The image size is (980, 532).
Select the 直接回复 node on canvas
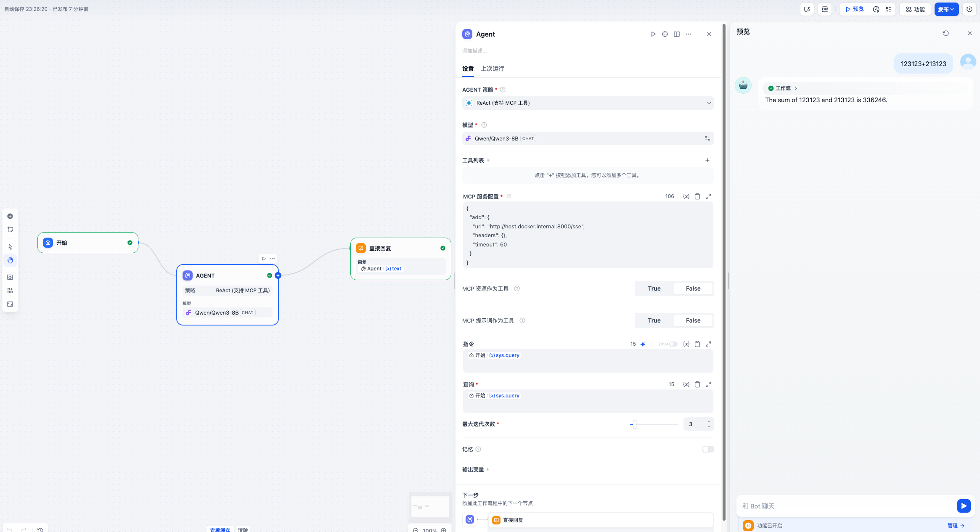click(x=401, y=259)
